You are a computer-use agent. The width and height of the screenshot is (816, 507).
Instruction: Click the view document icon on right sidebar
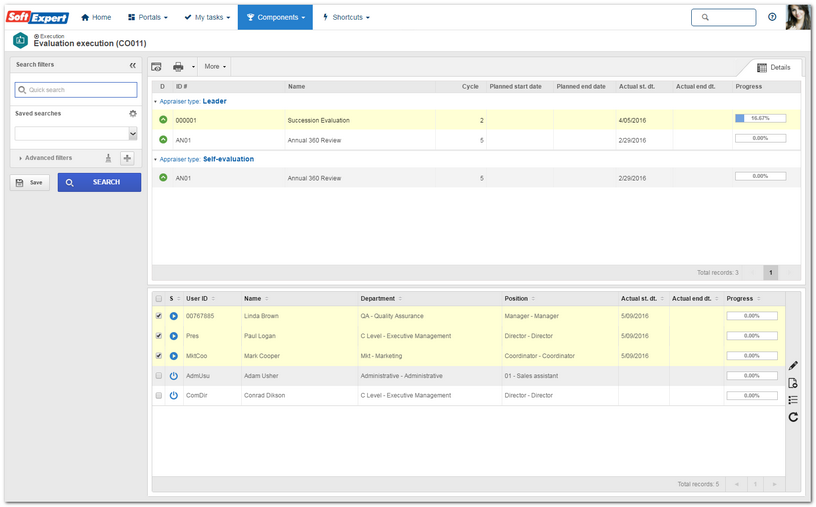[x=793, y=383]
